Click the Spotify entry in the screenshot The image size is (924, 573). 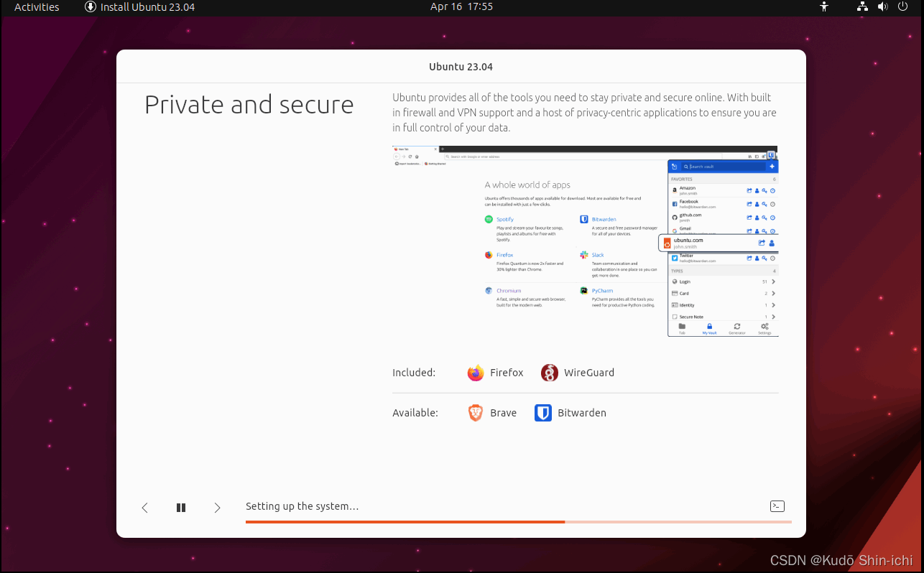click(525, 228)
